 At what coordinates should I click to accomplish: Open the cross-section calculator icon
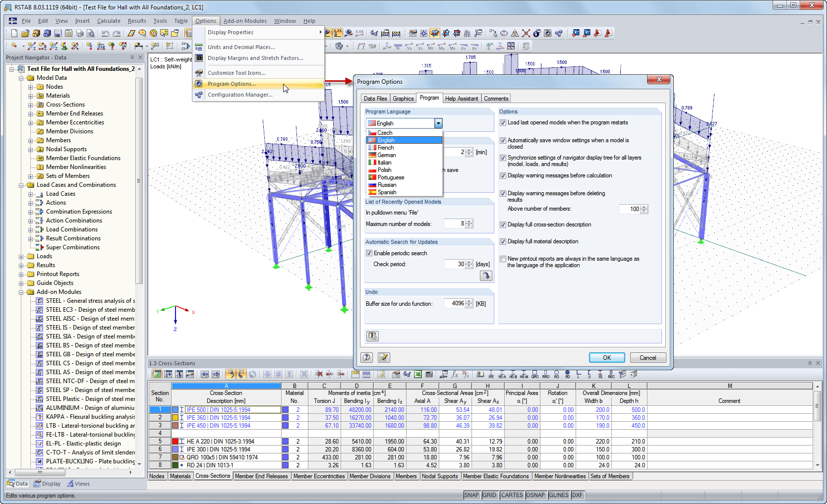coord(429,375)
